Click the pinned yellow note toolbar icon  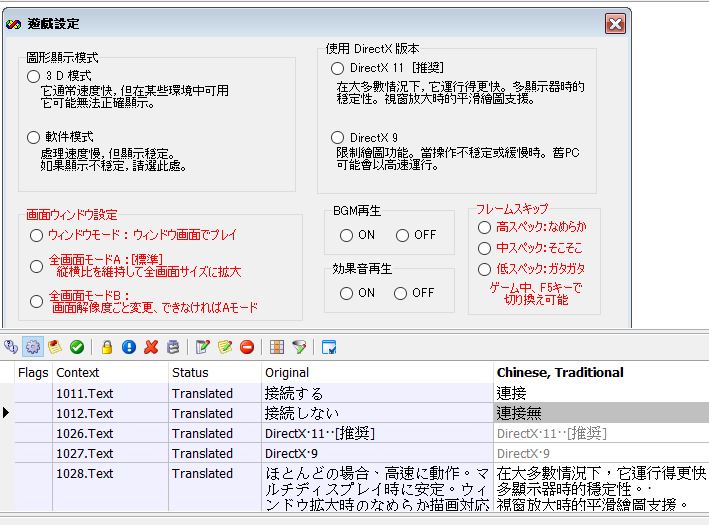55,347
